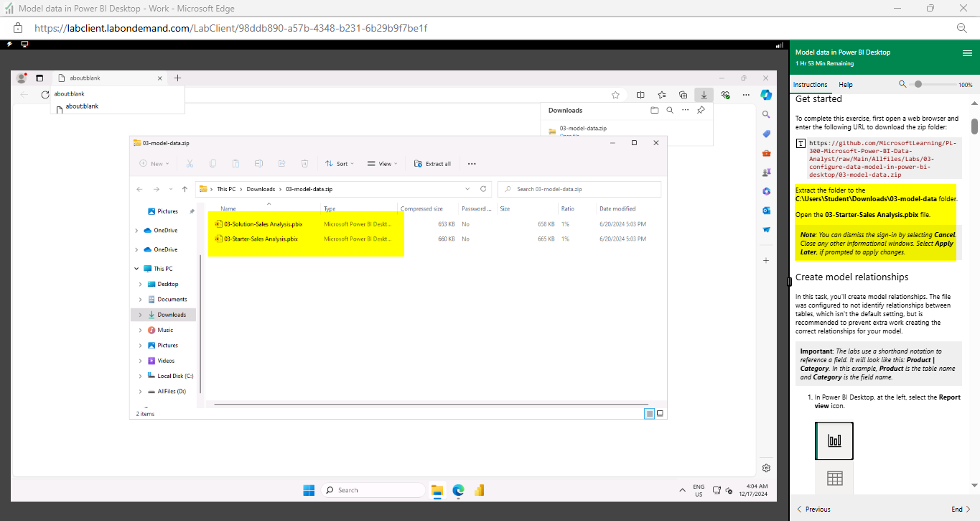Image resolution: width=980 pixels, height=521 pixels.
Task: Open Outlook icon in Edge sidebar
Action: tap(766, 211)
